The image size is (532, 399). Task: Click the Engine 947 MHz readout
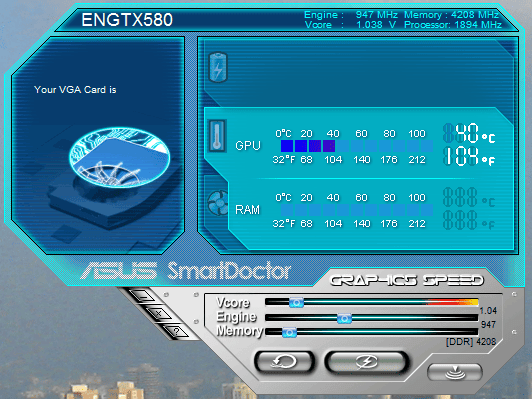tap(351, 15)
